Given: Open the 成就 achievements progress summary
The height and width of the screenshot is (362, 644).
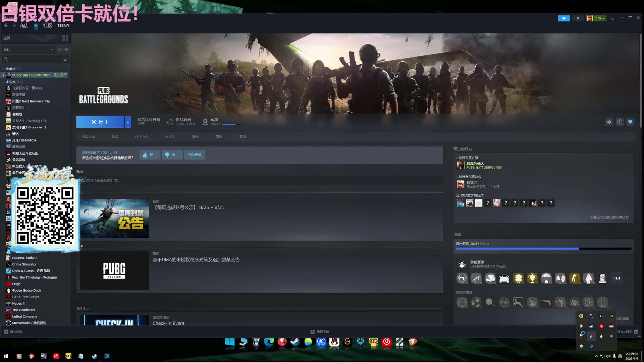Looking at the screenshot, I should tap(222, 122).
